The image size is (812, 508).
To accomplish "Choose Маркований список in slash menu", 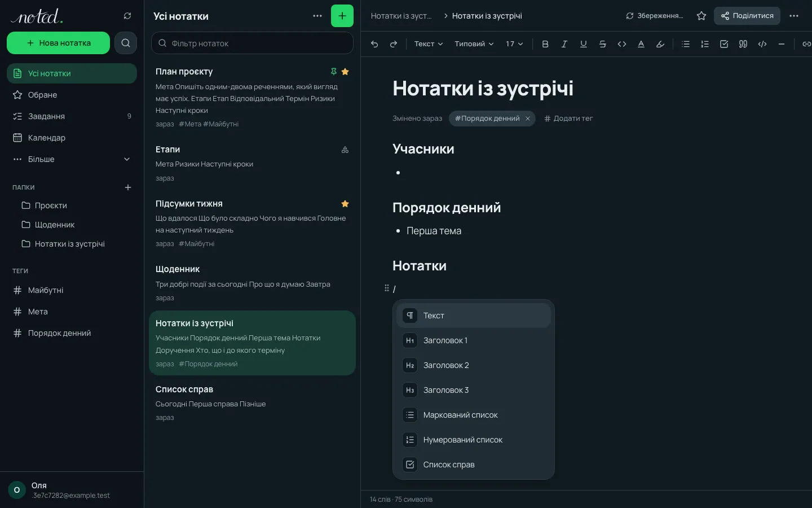I will (x=474, y=415).
